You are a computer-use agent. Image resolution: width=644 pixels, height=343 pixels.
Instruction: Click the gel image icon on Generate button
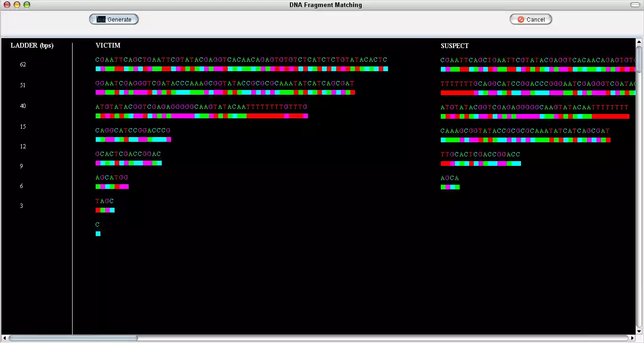(x=101, y=19)
